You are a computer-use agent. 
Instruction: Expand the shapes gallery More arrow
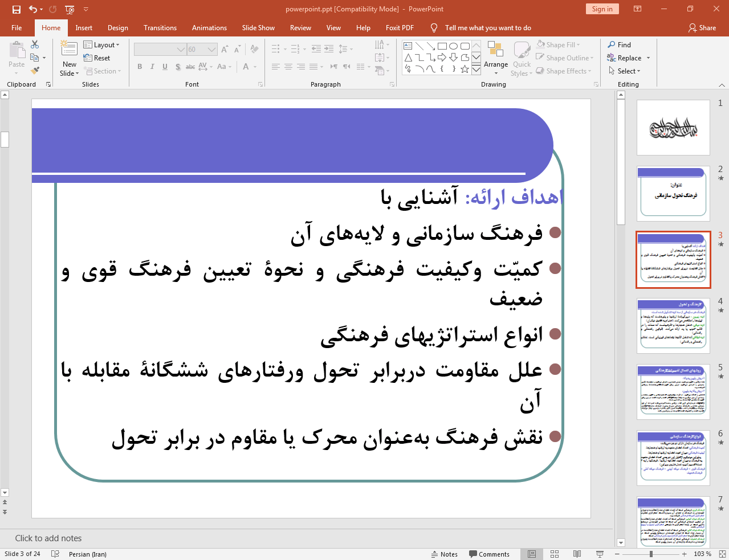point(476,70)
